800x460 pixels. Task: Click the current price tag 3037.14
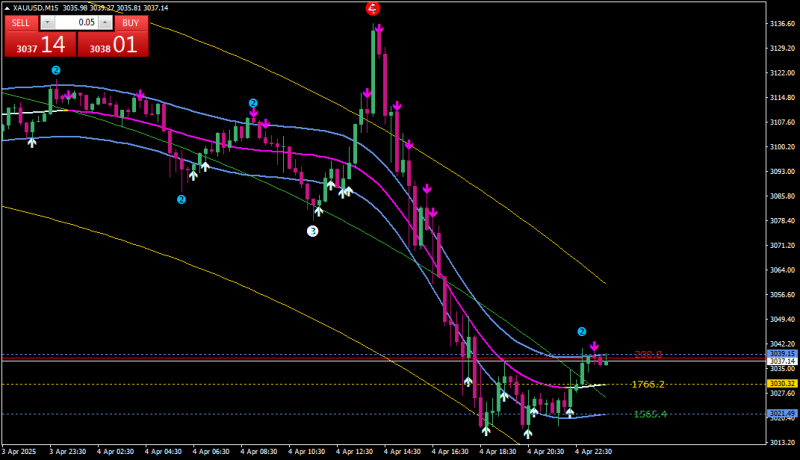(x=782, y=361)
